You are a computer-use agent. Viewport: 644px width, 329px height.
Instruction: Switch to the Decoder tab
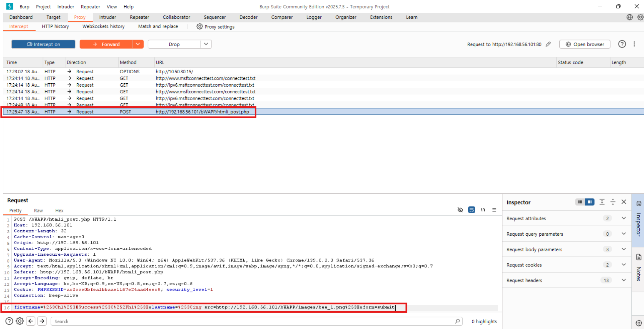[x=249, y=17]
